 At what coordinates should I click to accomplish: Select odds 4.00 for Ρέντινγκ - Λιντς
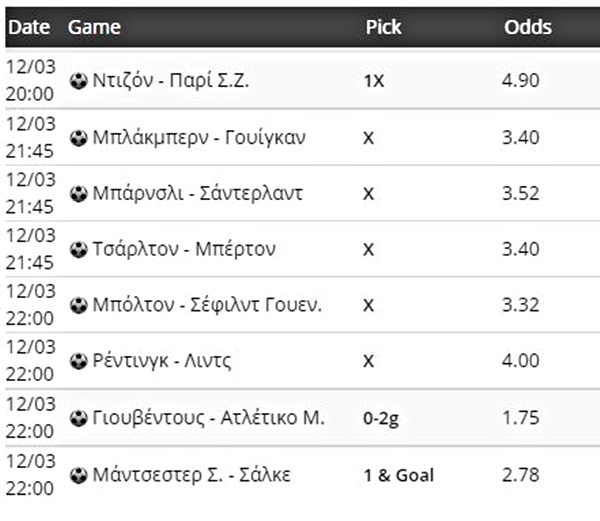(520, 361)
